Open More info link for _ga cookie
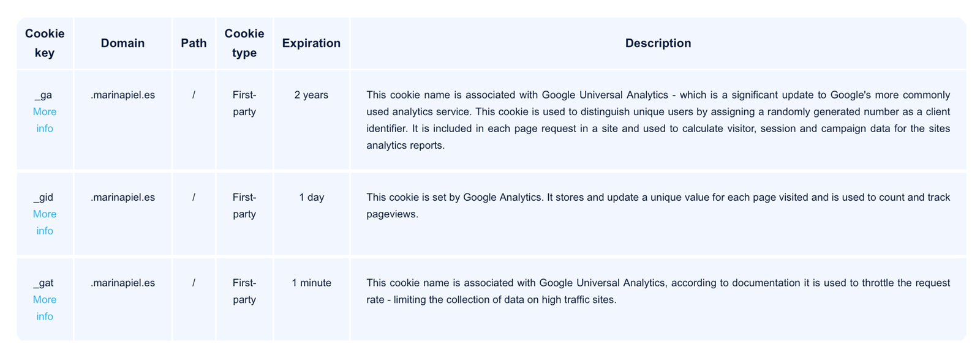This screenshot has width=980, height=355. 45,120
